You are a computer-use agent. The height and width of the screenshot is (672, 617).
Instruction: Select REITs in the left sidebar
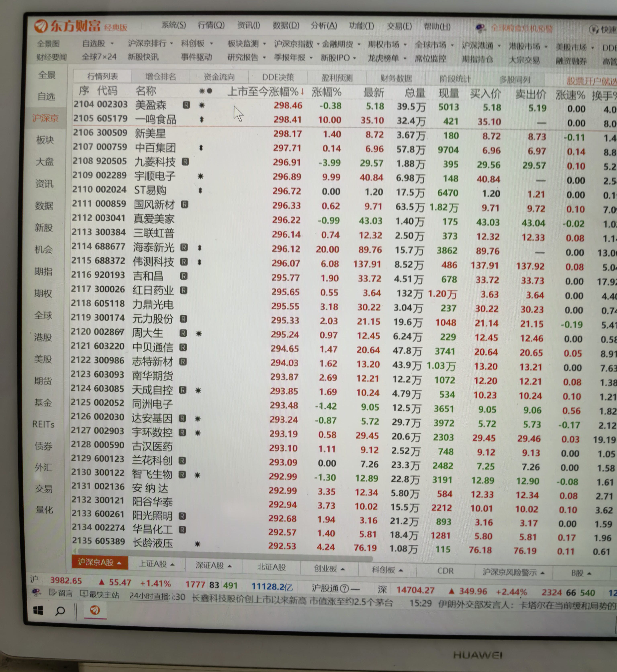tap(43, 424)
